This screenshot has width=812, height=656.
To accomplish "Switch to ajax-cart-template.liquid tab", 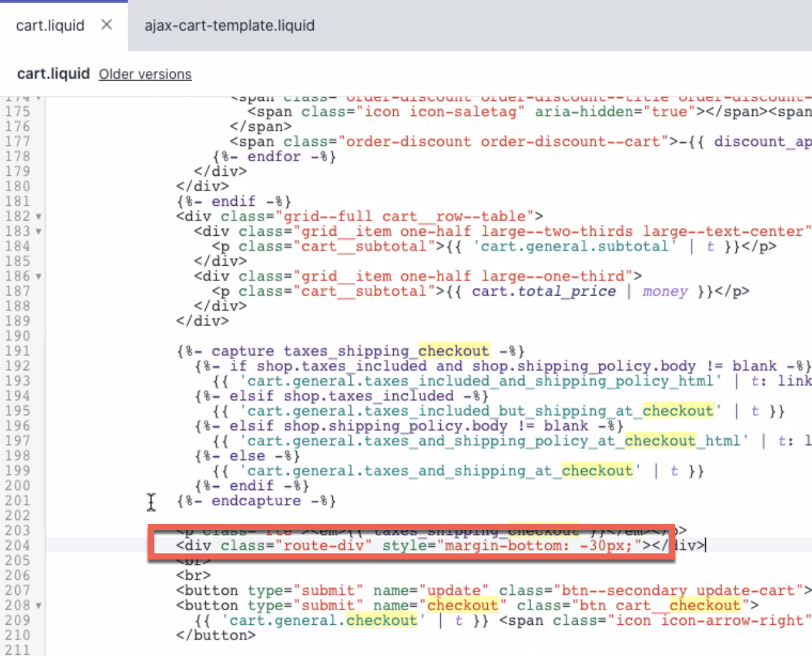I will click(230, 26).
